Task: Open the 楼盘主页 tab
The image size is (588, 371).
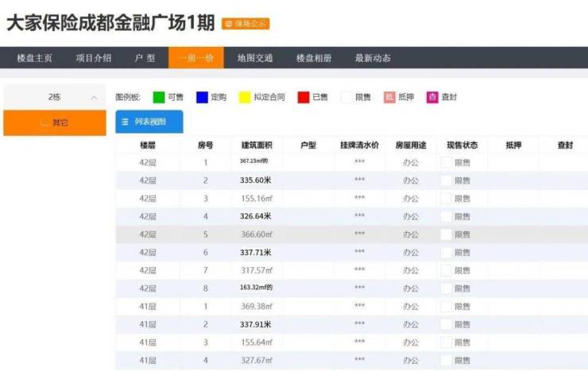Action: [34, 58]
